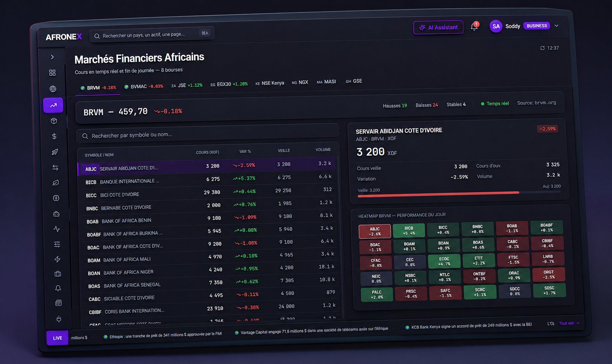Switch to the BVMAC exchange tab
The image size is (612, 364).
click(x=144, y=87)
